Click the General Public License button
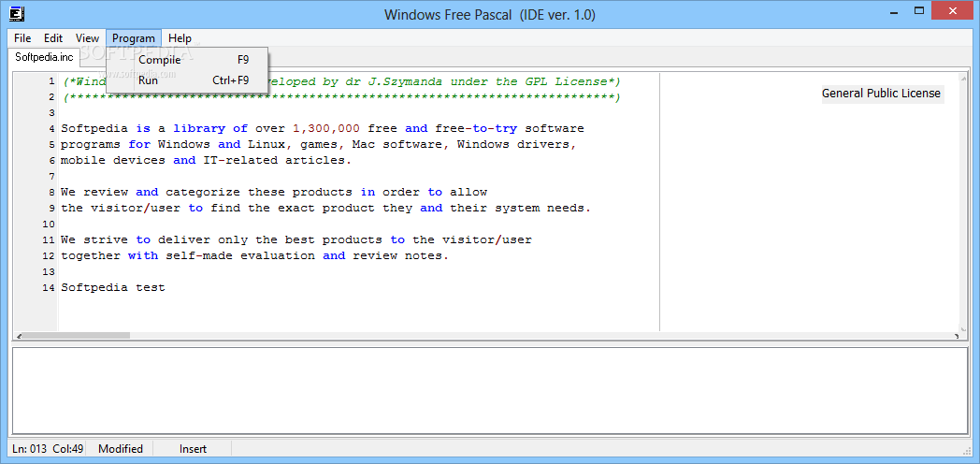The image size is (980, 464). pyautogui.click(x=881, y=94)
